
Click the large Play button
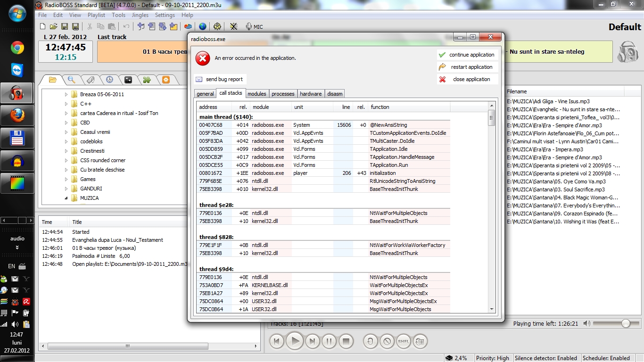click(x=295, y=341)
